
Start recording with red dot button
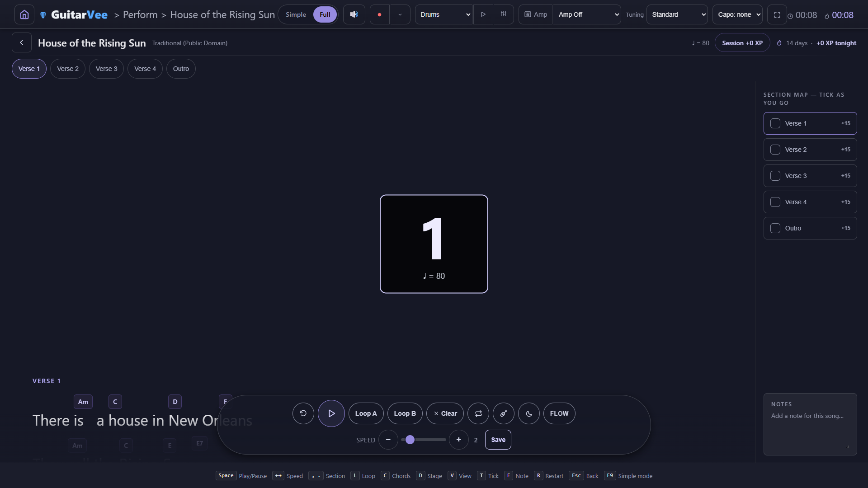point(379,14)
